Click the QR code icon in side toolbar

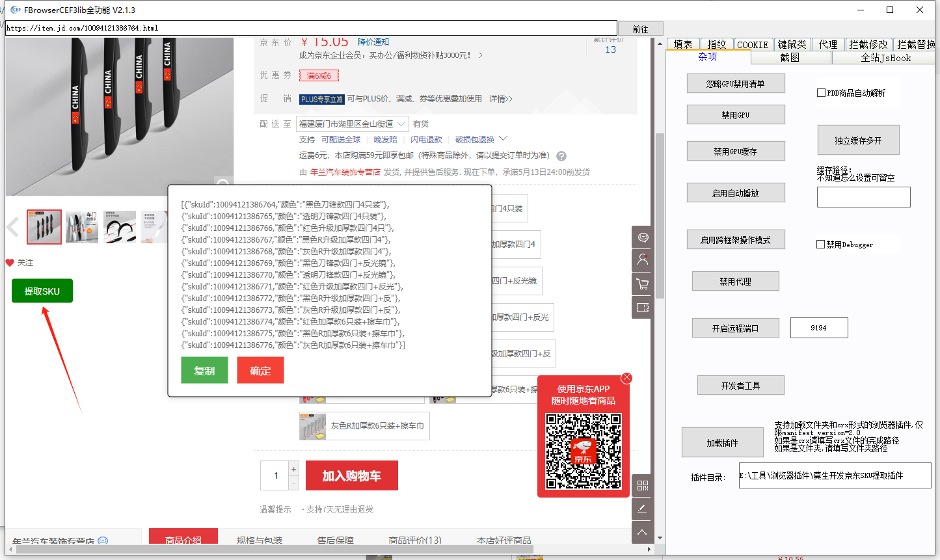(643, 485)
